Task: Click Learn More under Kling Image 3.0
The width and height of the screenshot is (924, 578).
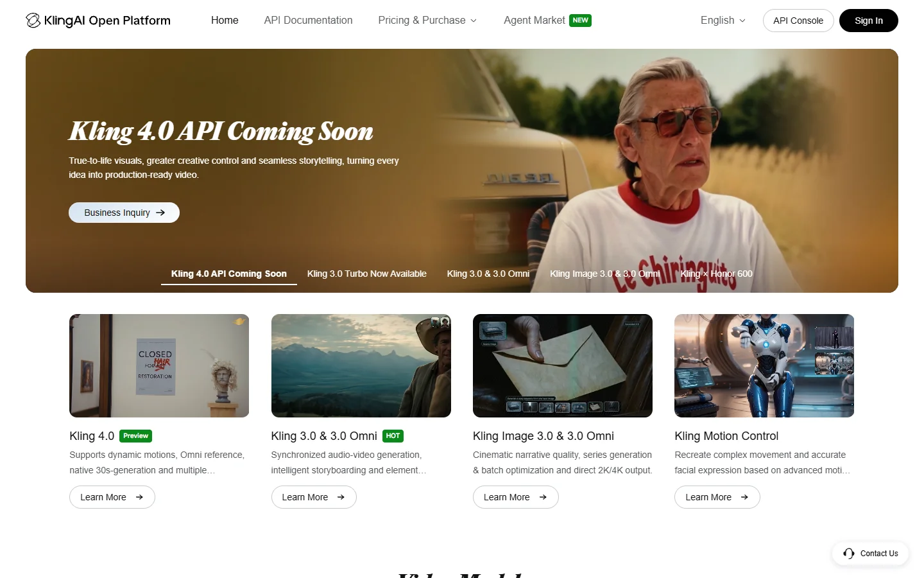Action: (x=516, y=497)
